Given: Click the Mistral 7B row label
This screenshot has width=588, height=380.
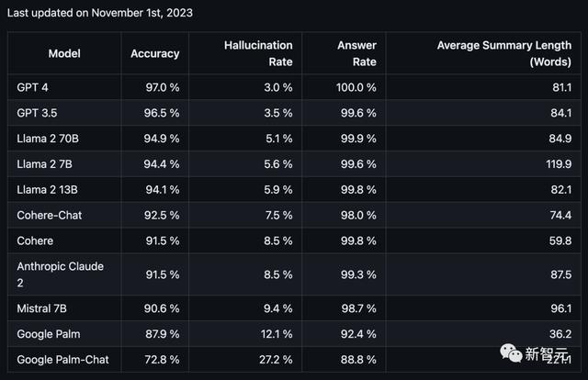Looking at the screenshot, I should click(41, 308).
